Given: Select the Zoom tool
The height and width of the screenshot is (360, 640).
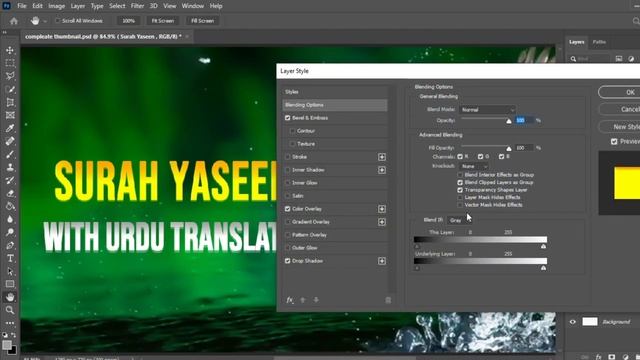Looking at the screenshot, I should tap(10, 310).
